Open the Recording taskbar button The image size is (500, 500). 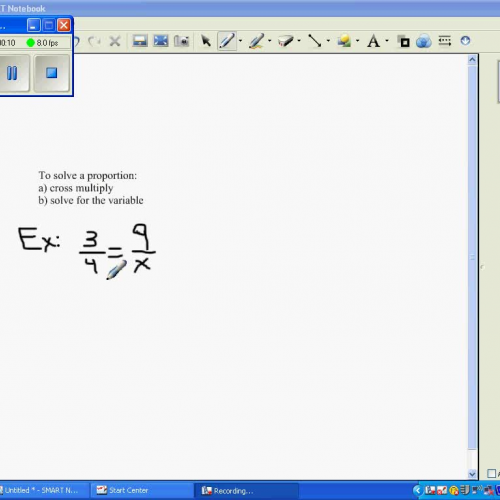pyautogui.click(x=246, y=491)
